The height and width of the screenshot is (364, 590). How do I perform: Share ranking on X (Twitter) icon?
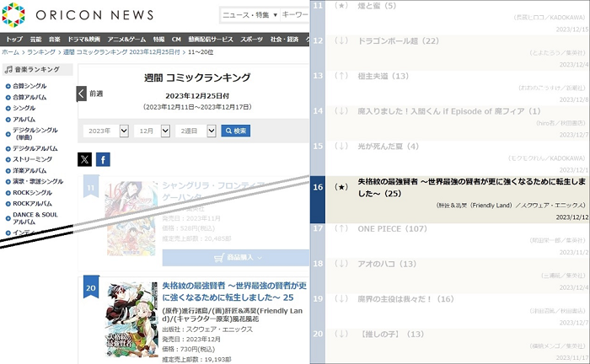point(84,159)
